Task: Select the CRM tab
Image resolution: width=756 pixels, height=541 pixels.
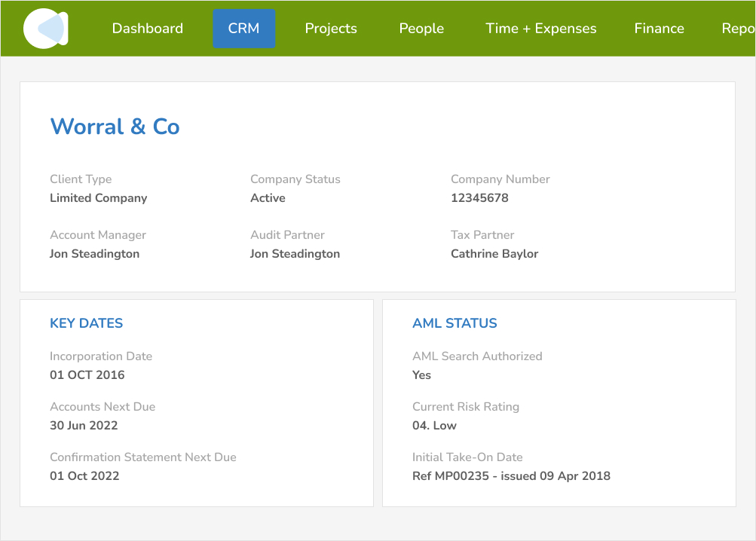Action: [x=243, y=29]
